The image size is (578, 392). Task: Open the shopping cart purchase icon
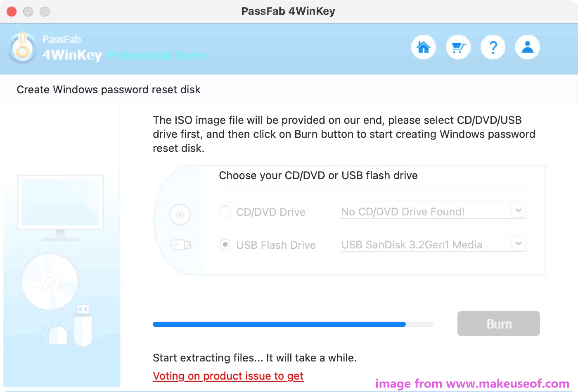458,47
